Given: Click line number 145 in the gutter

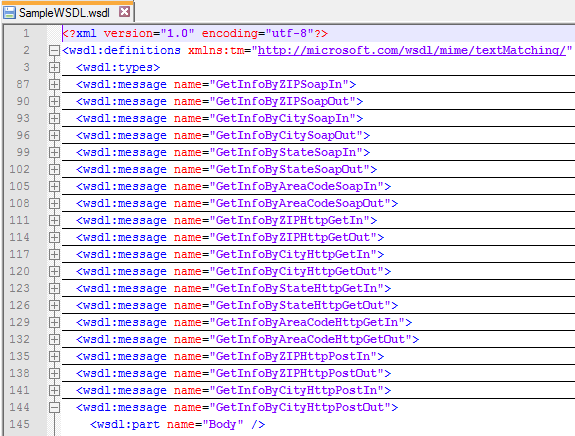Looking at the screenshot, I should (x=19, y=424).
